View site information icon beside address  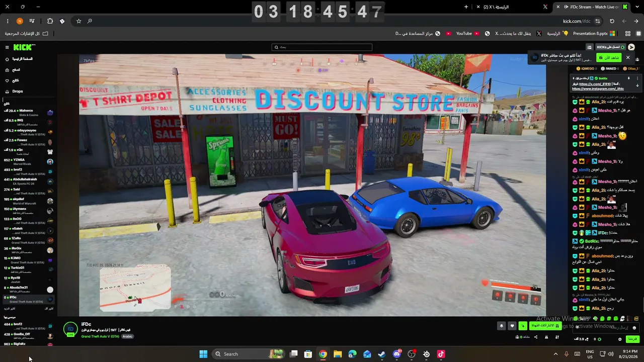pos(598,21)
